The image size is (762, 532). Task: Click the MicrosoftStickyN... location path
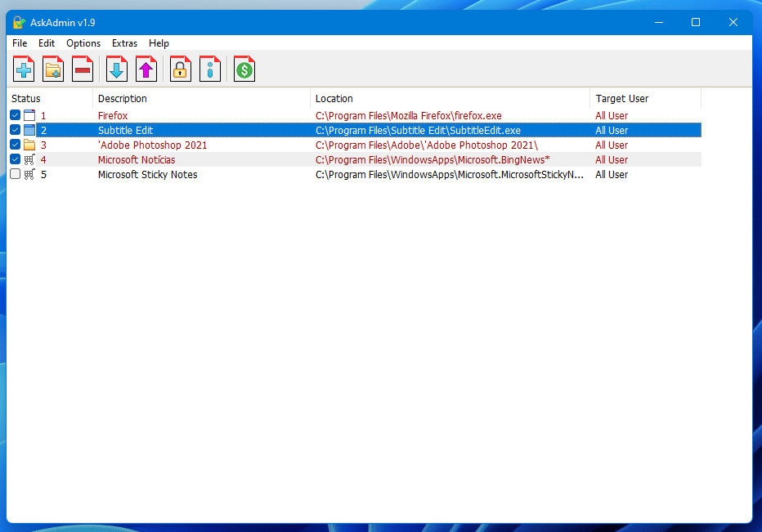450,174
